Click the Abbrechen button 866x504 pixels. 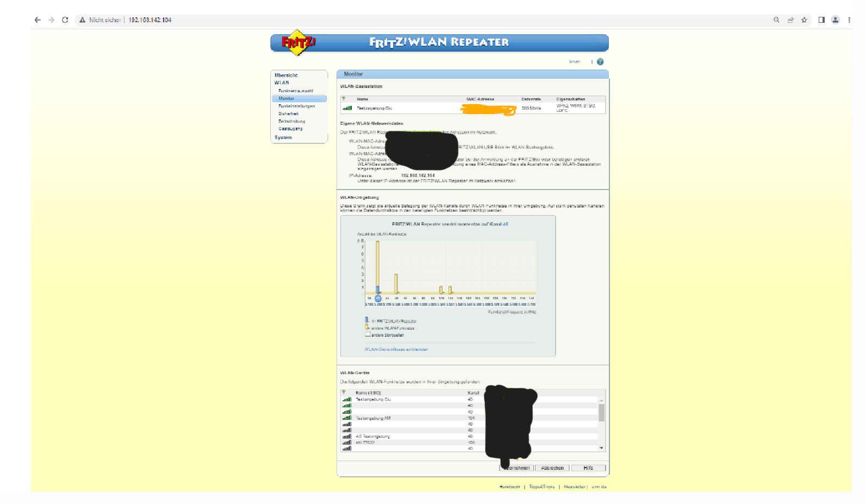[552, 468]
